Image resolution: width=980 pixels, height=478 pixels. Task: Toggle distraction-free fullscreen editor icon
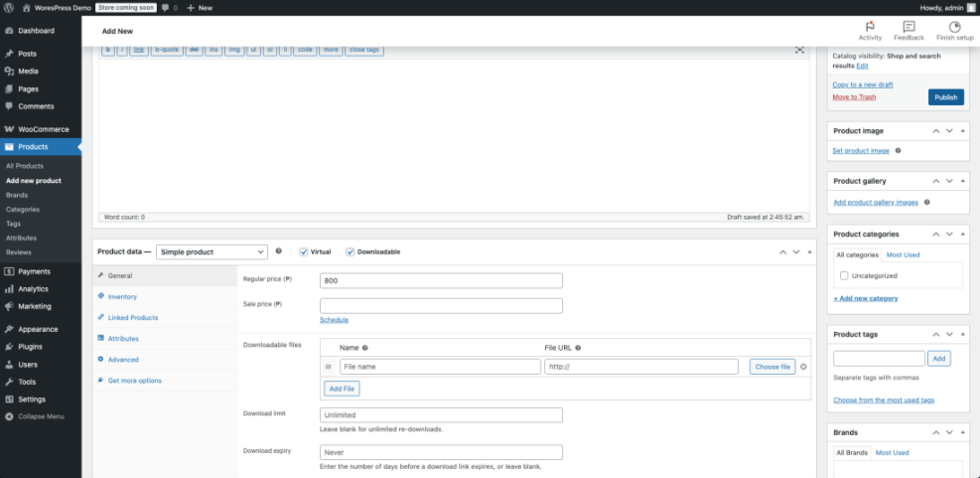tap(799, 50)
